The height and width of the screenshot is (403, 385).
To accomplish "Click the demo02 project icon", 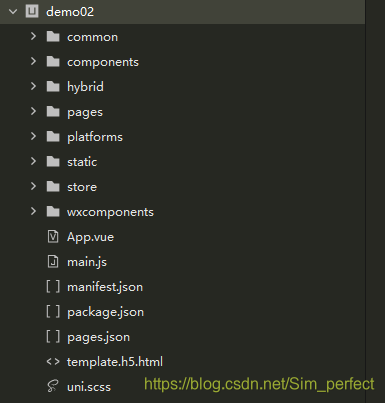I will point(32,11).
